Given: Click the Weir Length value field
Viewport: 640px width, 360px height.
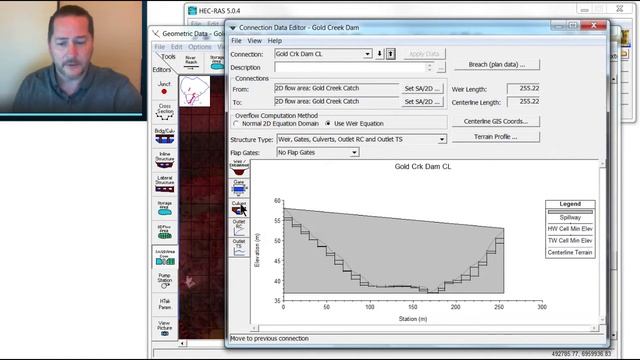Looking at the screenshot, I should click(x=524, y=89).
